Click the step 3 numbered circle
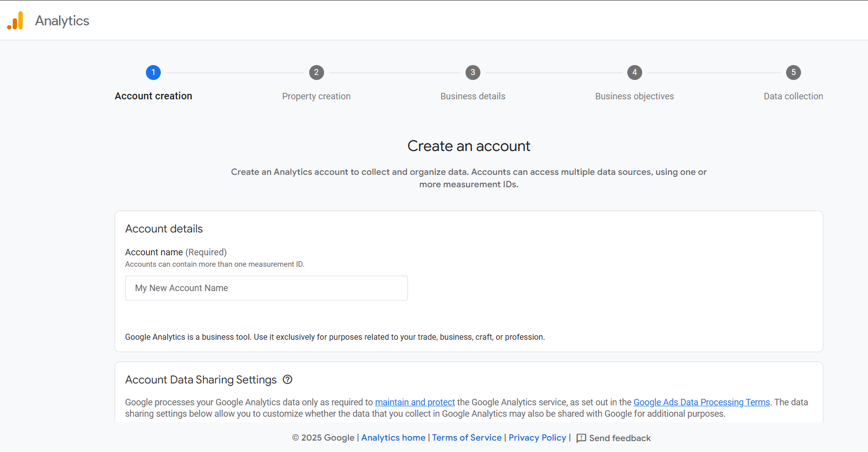Image resolution: width=868 pixels, height=452 pixels. pyautogui.click(x=472, y=73)
